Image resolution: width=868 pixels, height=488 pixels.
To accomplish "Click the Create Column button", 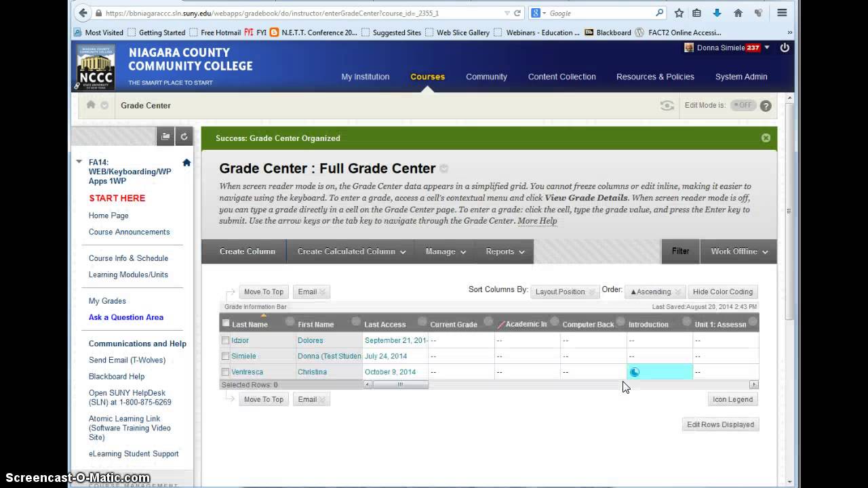I will [x=248, y=251].
